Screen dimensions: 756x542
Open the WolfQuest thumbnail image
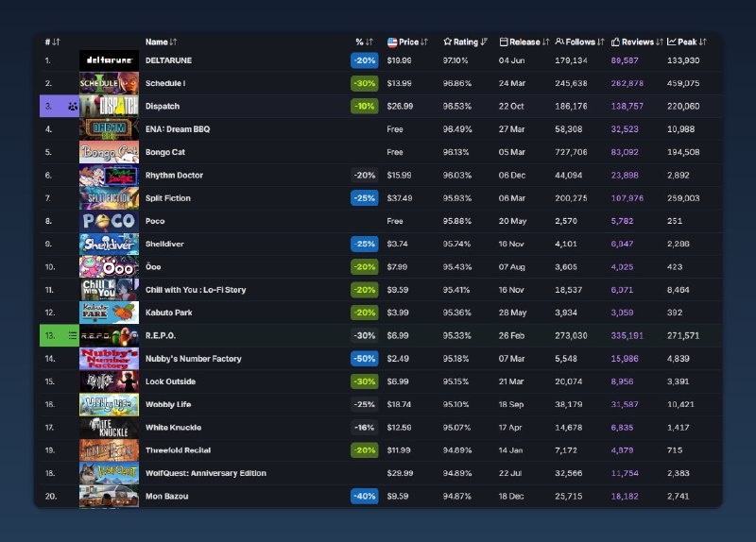109,473
